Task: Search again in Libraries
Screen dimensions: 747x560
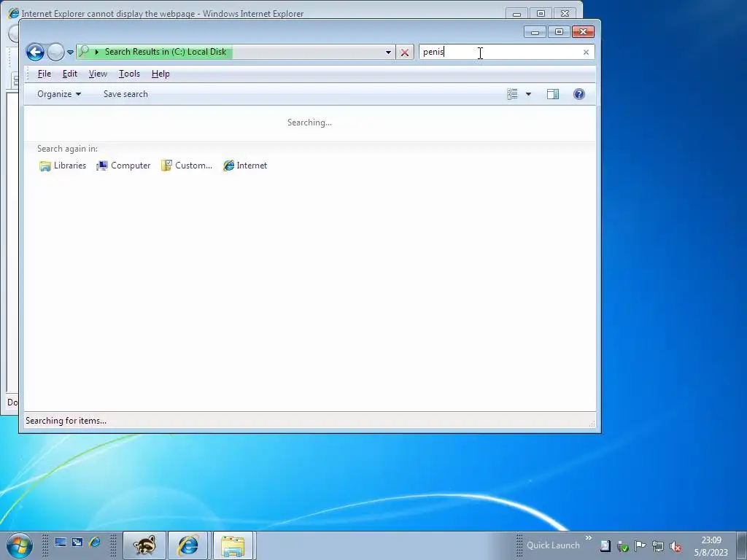Action: (x=63, y=166)
